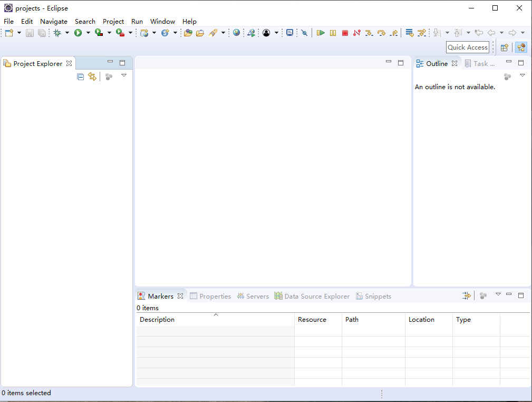Expand the Search flashlight dropdown arrow
Screen dimensions: 532x402
223,33
